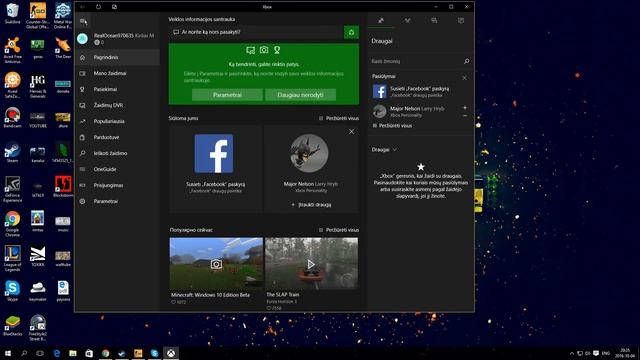640x360 pixels.
Task: Open File Explorer from taskbar
Action: pos(73,353)
